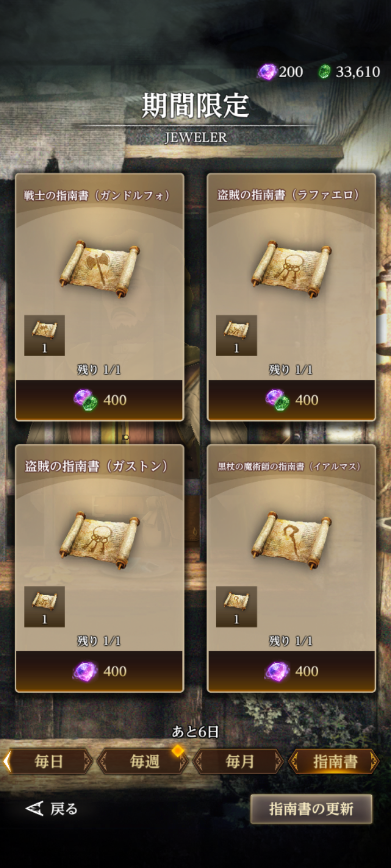This screenshot has height=868, width=391.
Task: Open small reward thumbnail in イアルマス card
Action: [237, 607]
